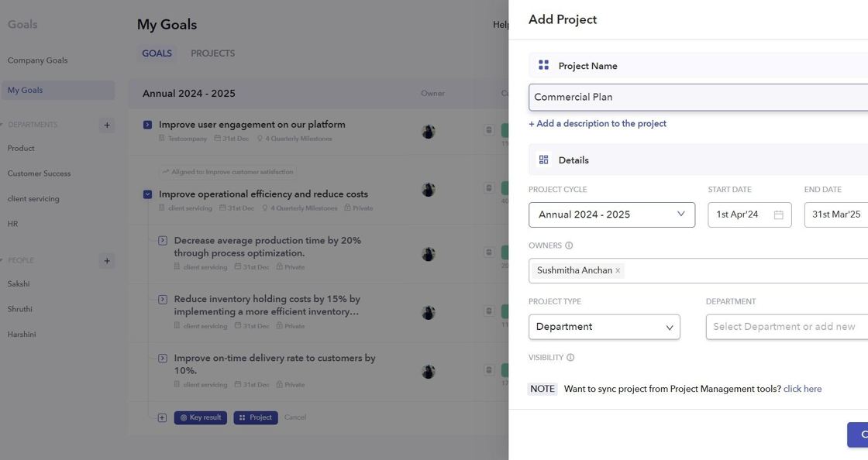Add a new person with plus icon

tap(107, 261)
